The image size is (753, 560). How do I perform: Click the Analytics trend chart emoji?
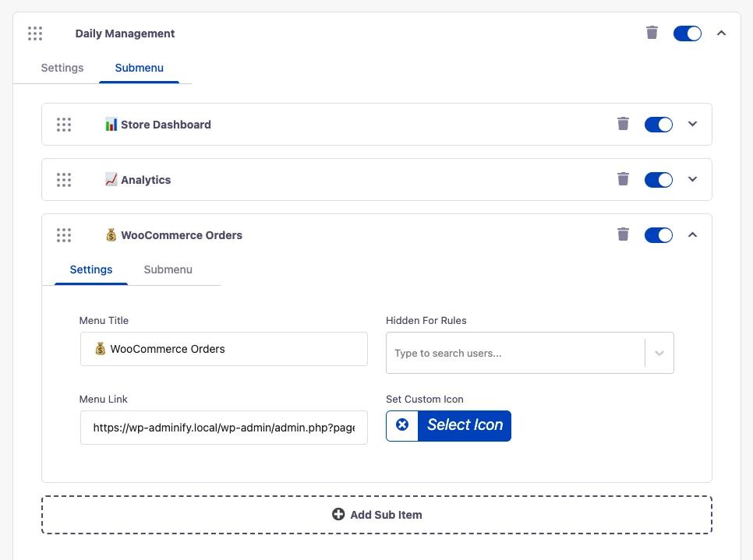point(111,179)
